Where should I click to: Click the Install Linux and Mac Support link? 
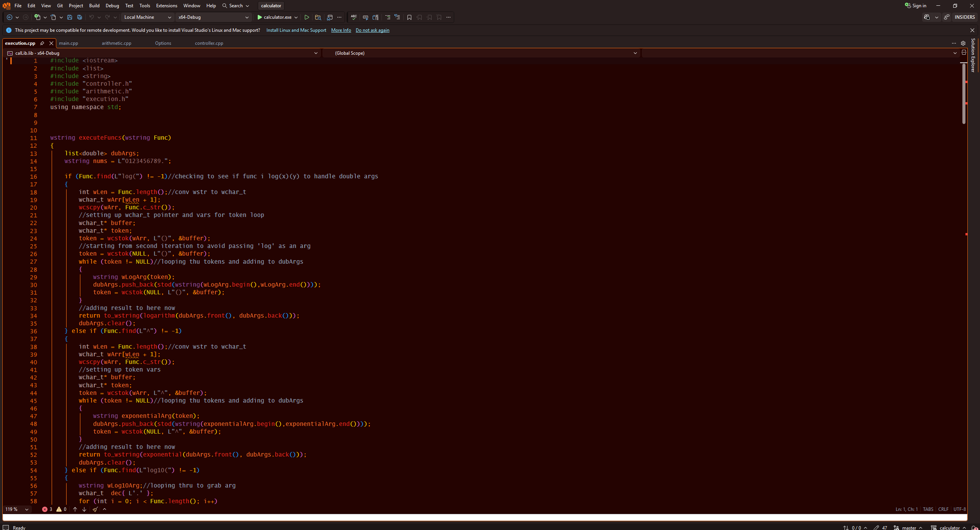click(296, 30)
